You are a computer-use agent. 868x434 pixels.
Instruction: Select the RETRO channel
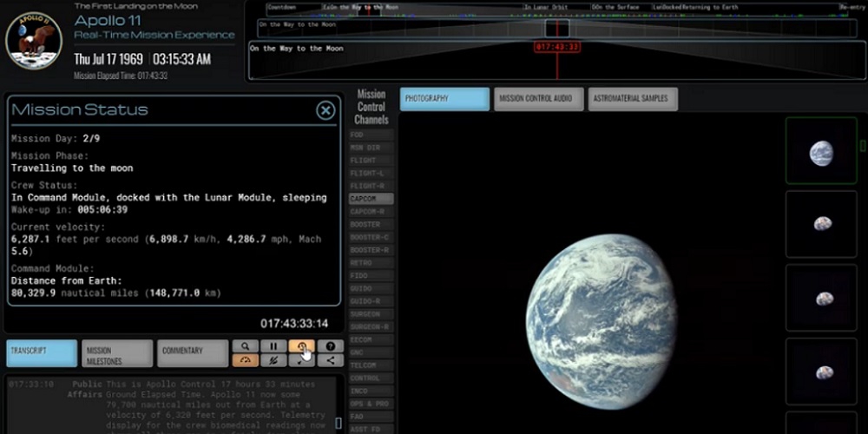pyautogui.click(x=372, y=263)
